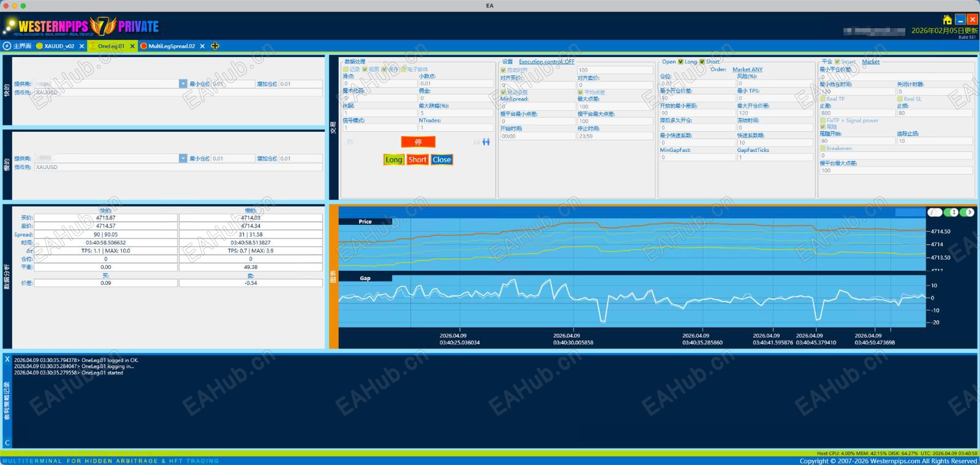The width and height of the screenshot is (980, 465).
Task: Select the OneLeg.01 tab
Action: click(111, 46)
